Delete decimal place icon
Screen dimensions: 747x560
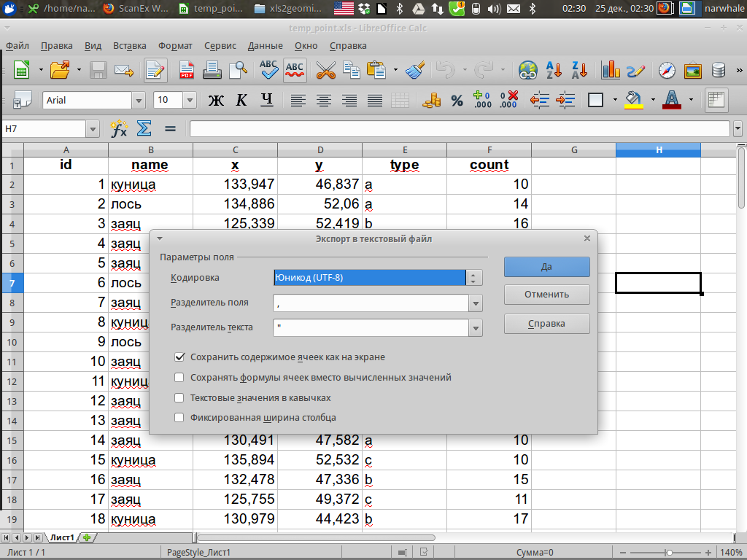click(508, 100)
